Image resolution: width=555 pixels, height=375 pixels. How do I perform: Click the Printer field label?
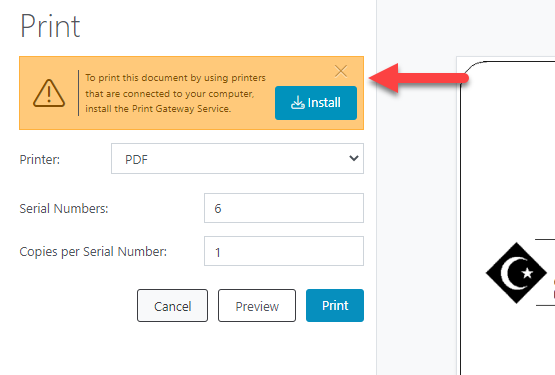point(40,159)
